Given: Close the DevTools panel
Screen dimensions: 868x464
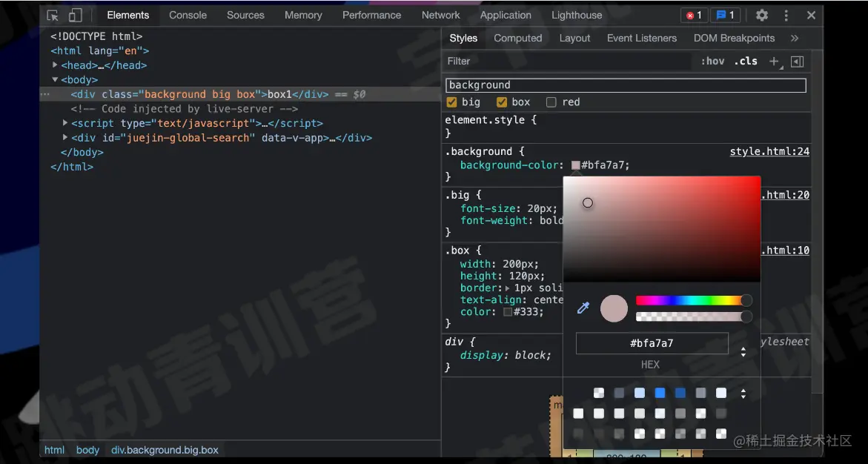Looking at the screenshot, I should click(811, 16).
